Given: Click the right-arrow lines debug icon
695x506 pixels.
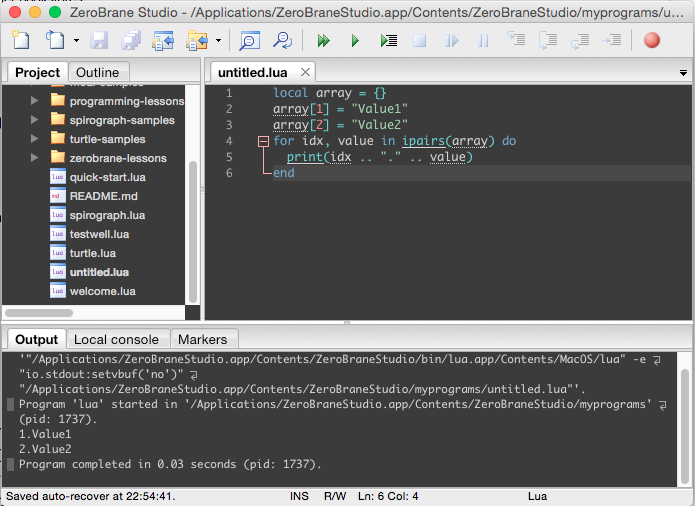Looking at the screenshot, I should tap(612, 40).
